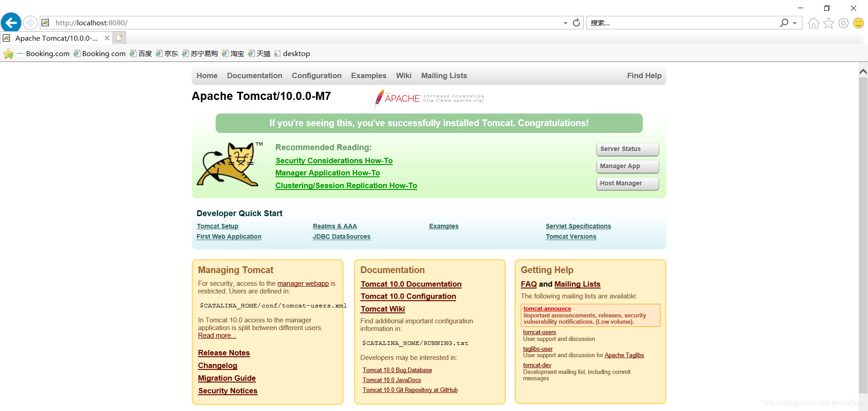Open new tab button

click(x=119, y=38)
